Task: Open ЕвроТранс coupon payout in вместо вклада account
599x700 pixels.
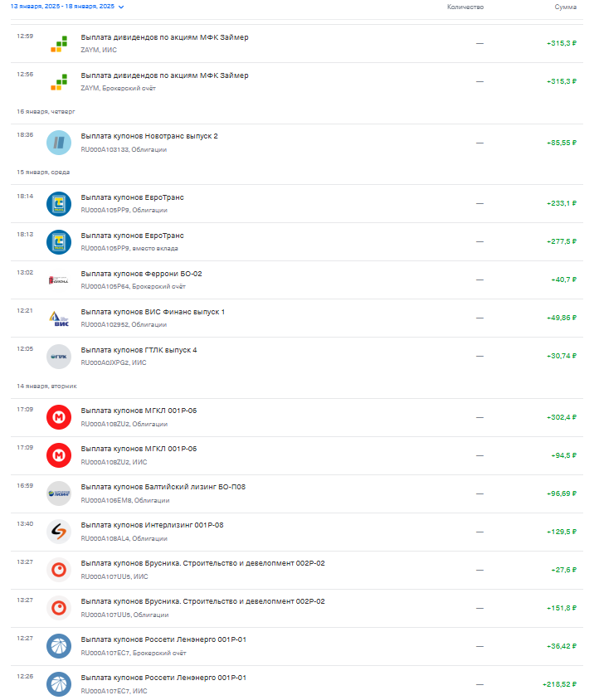Action: 297,241
